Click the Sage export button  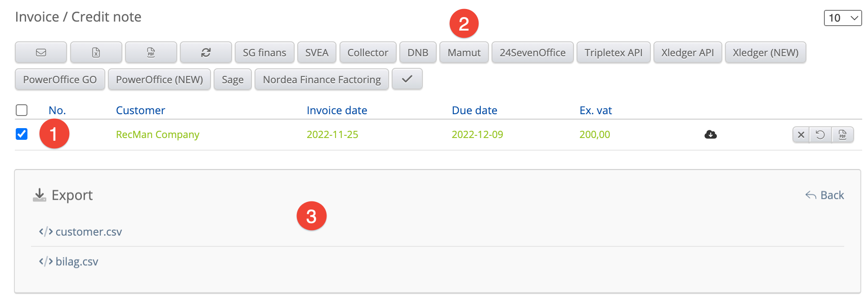(233, 79)
